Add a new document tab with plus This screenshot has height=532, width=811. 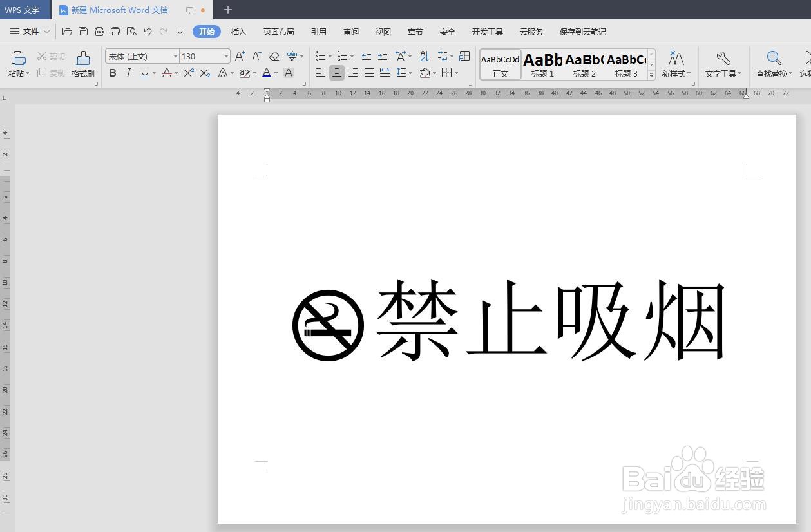(227, 10)
